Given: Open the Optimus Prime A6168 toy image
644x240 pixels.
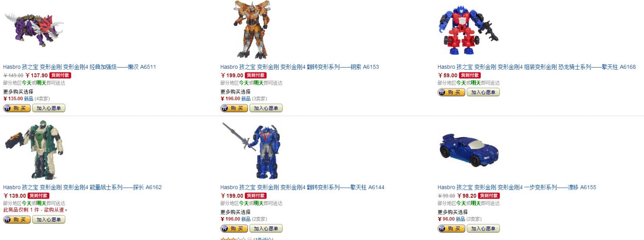Looking at the screenshot, I should (x=469, y=30).
